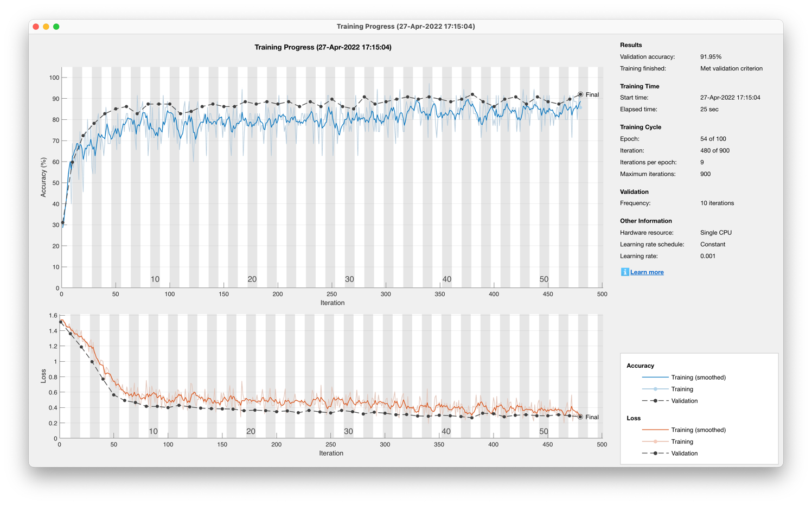Close the Training Progress window

pos(36,27)
